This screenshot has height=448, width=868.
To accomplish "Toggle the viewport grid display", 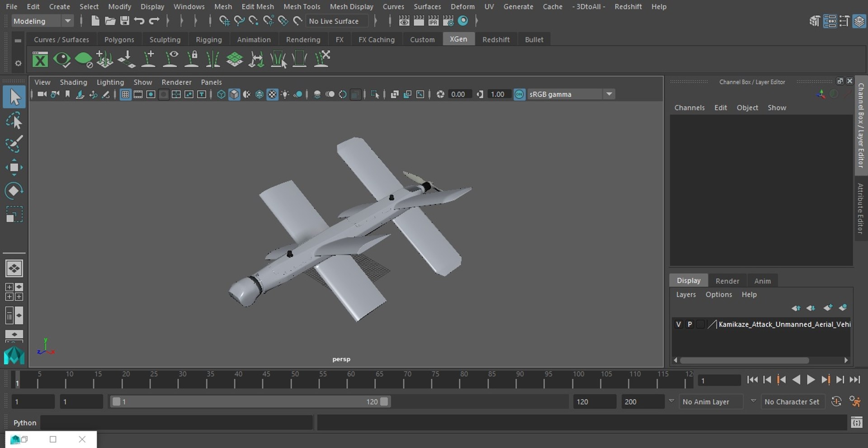I will click(x=125, y=94).
